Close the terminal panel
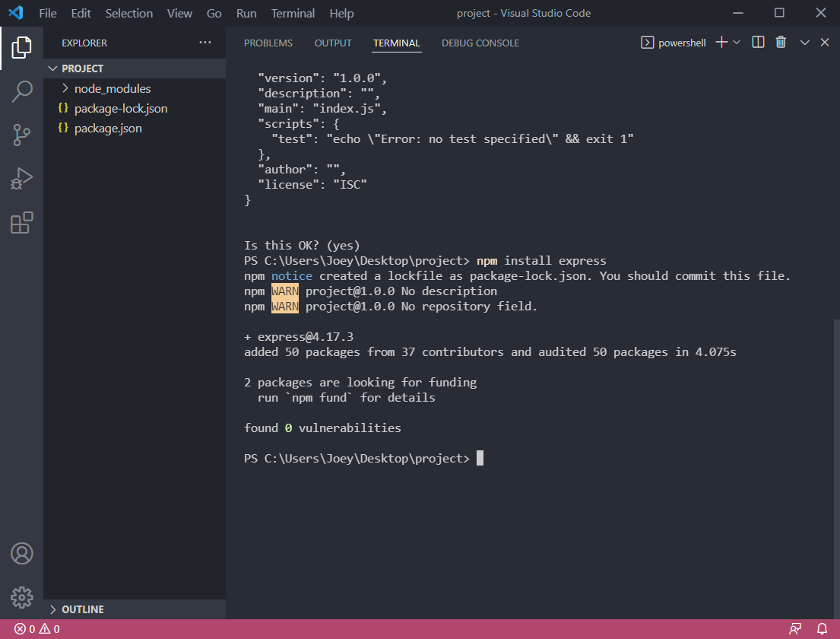This screenshot has width=840, height=639. click(x=825, y=43)
